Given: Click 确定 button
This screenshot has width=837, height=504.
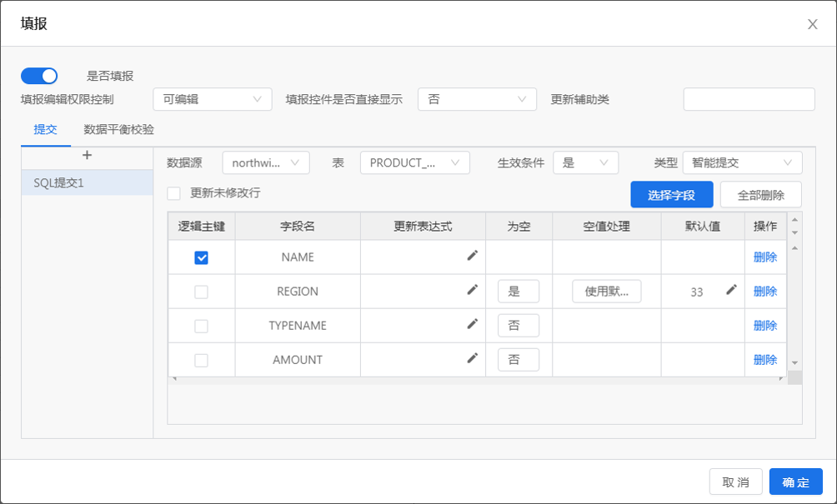Looking at the screenshot, I should (796, 482).
